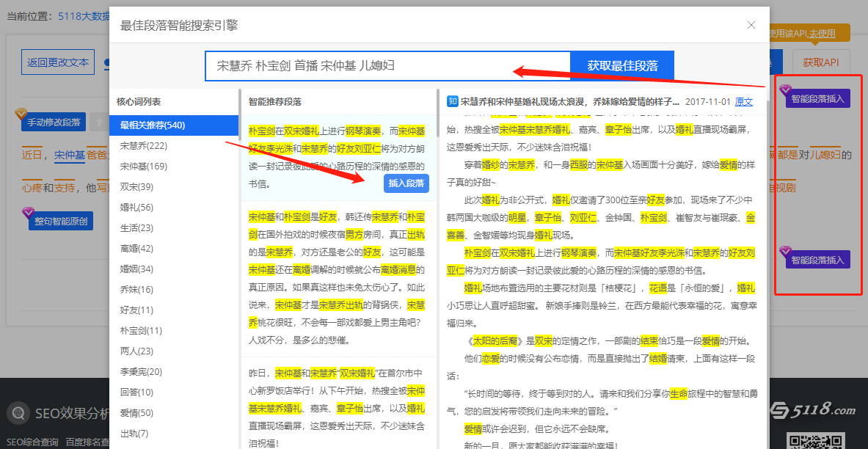This screenshot has height=449, width=868.
Task: Choose keyword 两人(23) from the list
Action: point(136,351)
